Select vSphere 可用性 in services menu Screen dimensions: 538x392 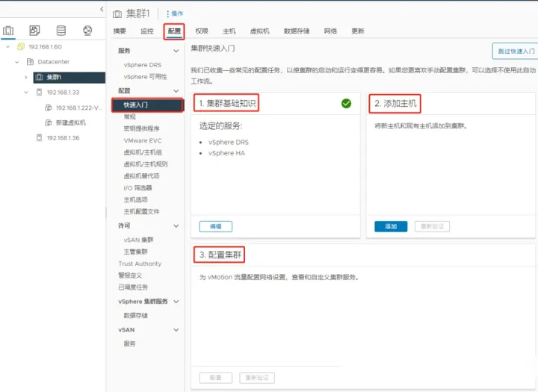pyautogui.click(x=145, y=77)
